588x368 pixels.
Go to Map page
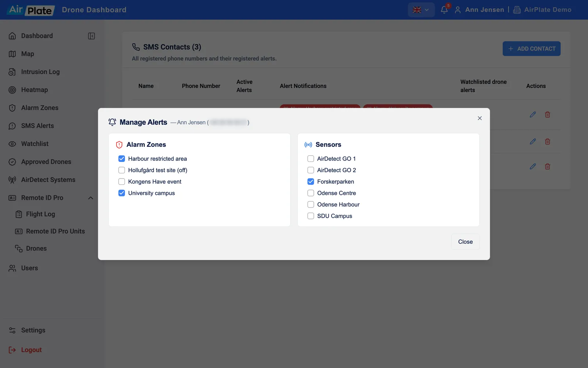pos(21,54)
